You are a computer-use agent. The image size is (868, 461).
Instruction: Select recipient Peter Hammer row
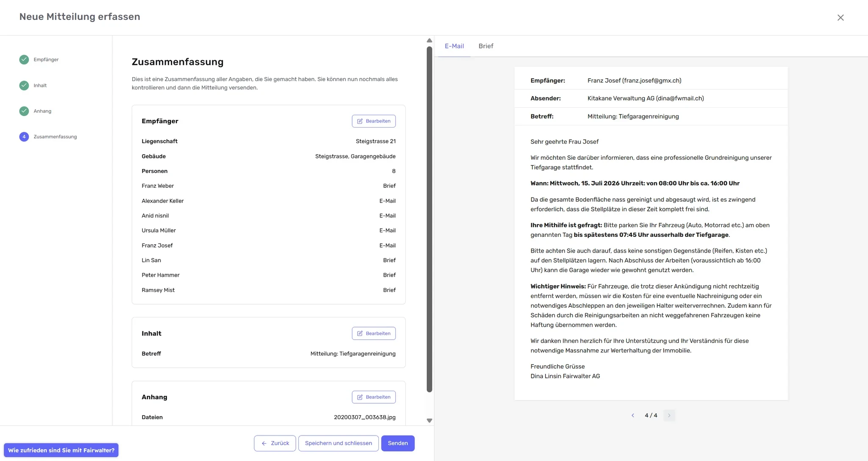coord(269,275)
